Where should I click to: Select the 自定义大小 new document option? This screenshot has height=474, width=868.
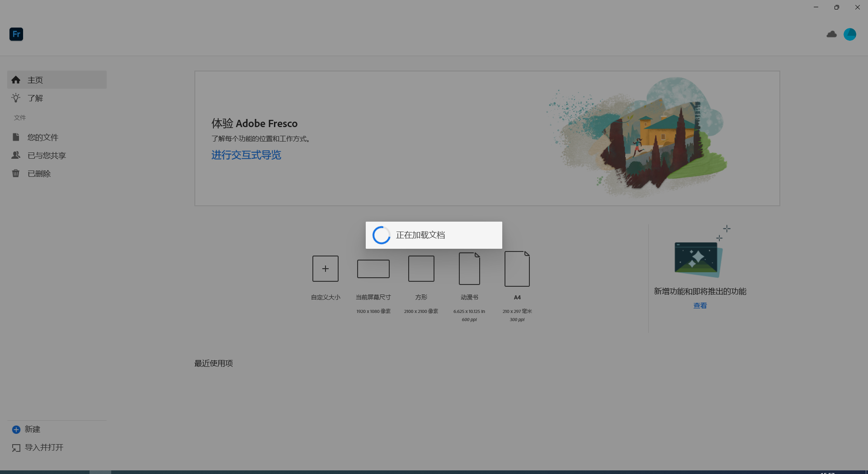pos(325,268)
